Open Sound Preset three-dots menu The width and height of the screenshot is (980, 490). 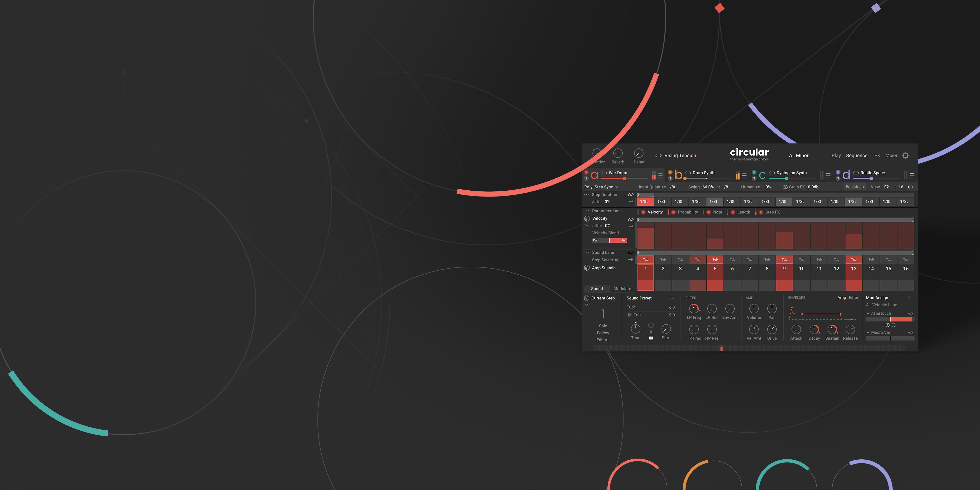673,298
